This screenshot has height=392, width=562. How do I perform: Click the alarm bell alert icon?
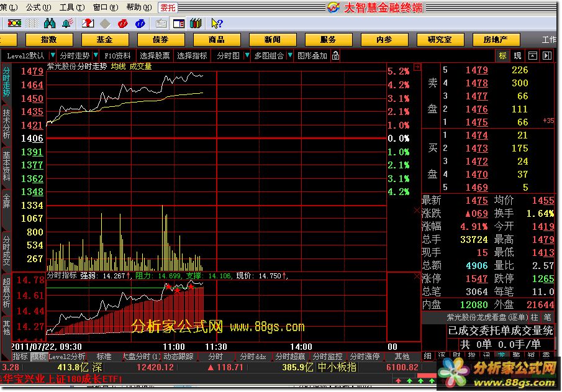tap(68, 24)
